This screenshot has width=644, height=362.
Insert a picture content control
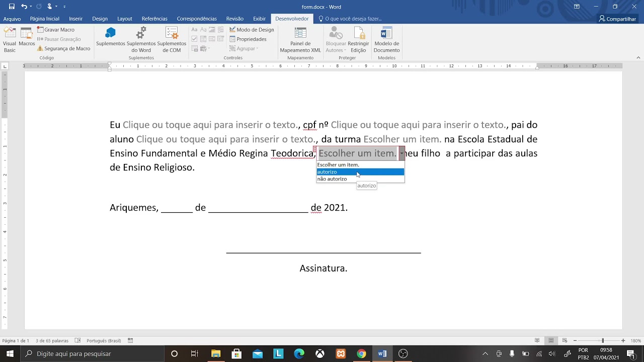[212, 30]
